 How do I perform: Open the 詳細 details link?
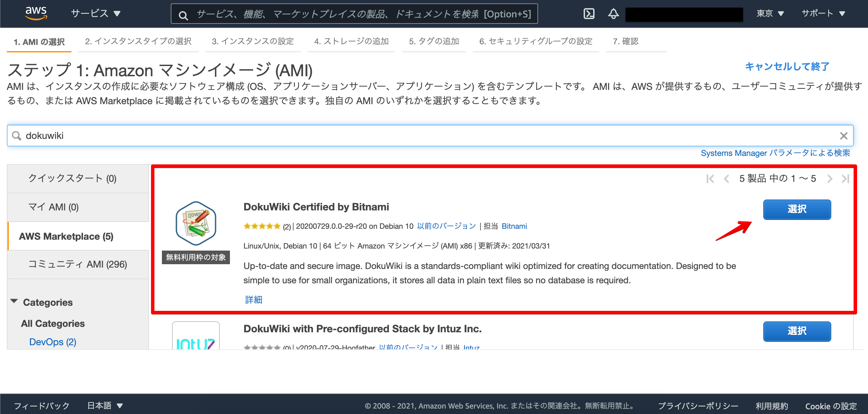(254, 300)
